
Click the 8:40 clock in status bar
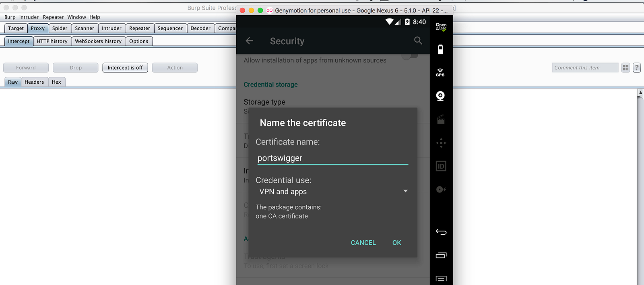pyautogui.click(x=419, y=22)
